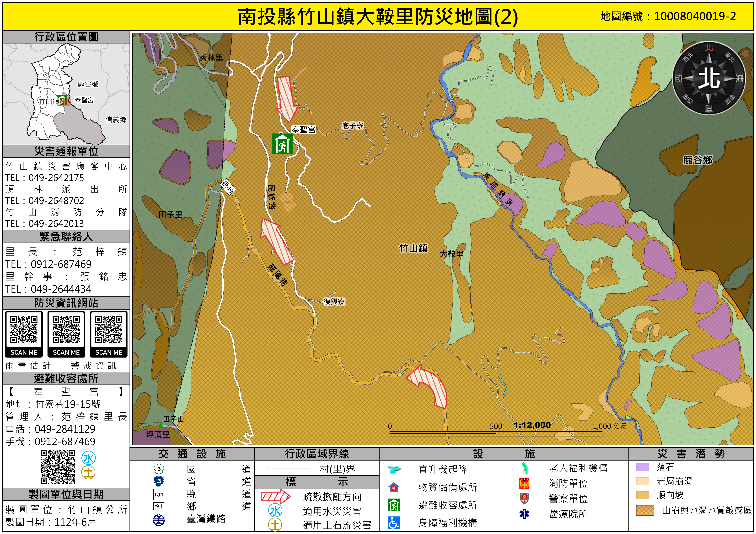The width and height of the screenshot is (756, 534).
Task: Click the police unit badge icon
Action: click(x=524, y=498)
